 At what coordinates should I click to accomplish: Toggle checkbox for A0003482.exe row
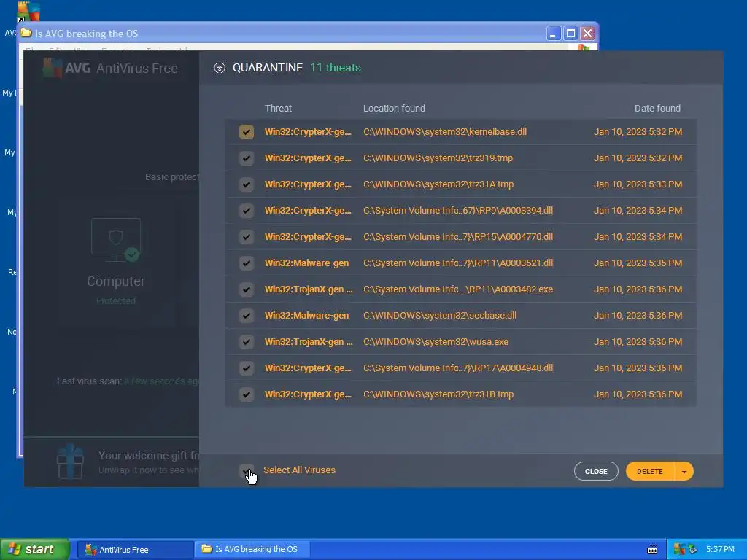tap(247, 289)
